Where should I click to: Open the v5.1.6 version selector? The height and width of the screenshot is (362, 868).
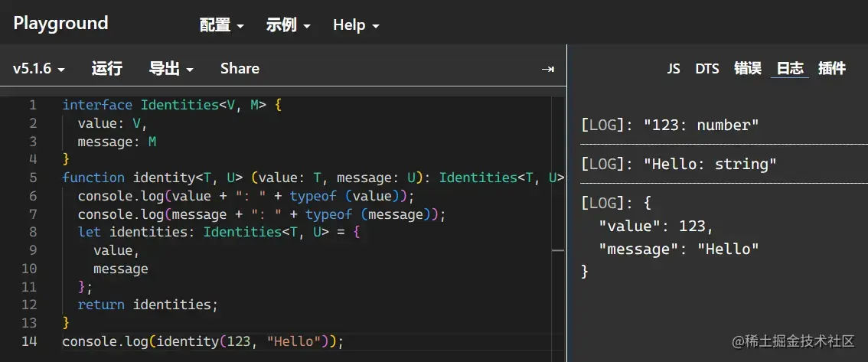click(x=39, y=69)
